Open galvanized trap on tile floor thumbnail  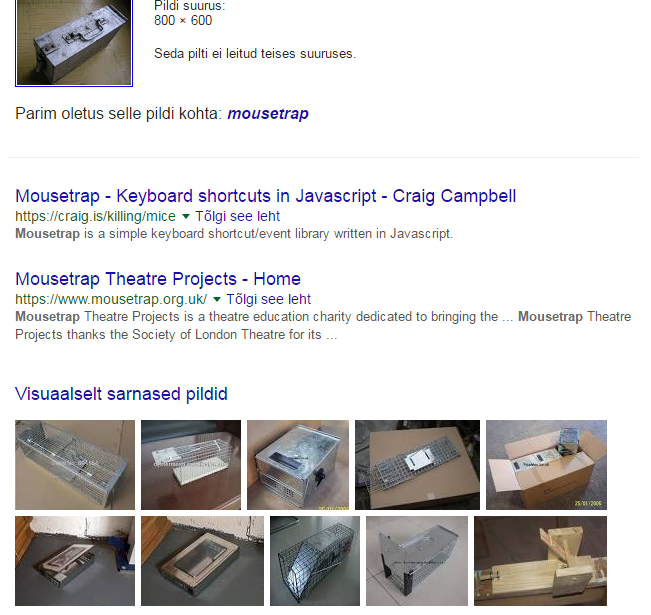[417, 561]
